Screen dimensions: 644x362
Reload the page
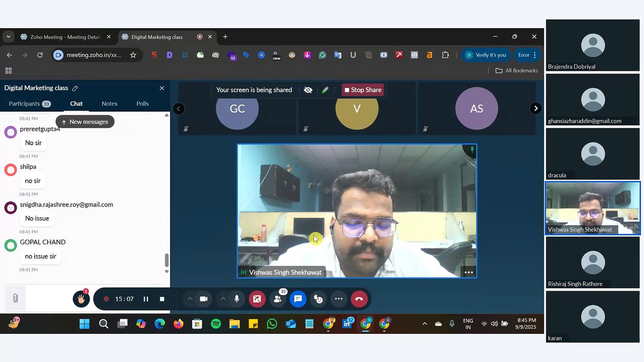pyautogui.click(x=40, y=55)
